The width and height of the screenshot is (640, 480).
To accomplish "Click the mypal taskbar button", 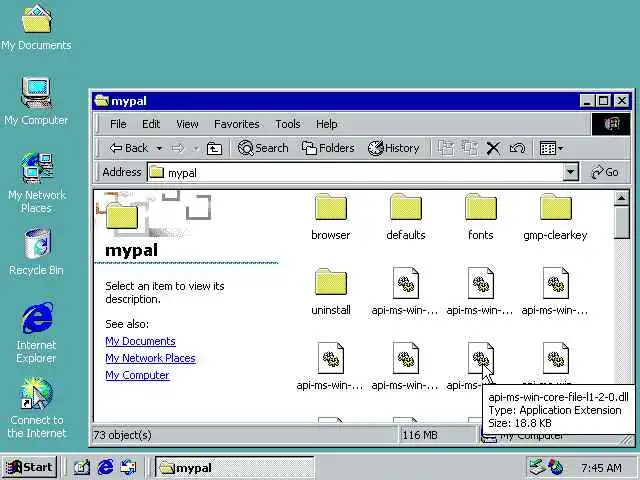I will click(x=234, y=467).
